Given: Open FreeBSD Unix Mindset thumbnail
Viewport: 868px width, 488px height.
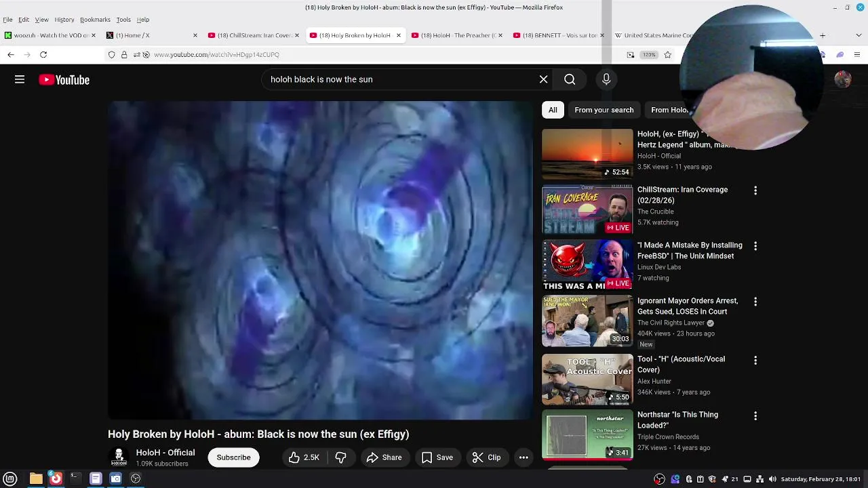Looking at the screenshot, I should (x=587, y=265).
